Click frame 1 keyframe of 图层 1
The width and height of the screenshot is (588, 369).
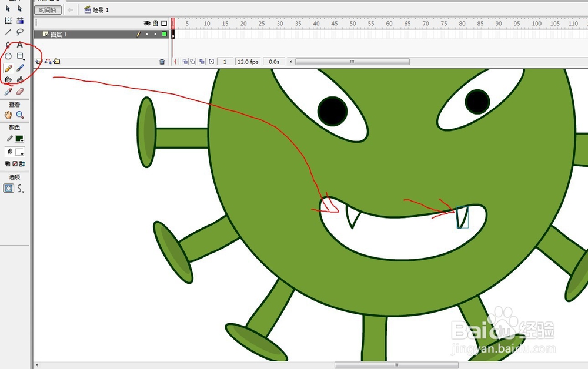(173, 34)
